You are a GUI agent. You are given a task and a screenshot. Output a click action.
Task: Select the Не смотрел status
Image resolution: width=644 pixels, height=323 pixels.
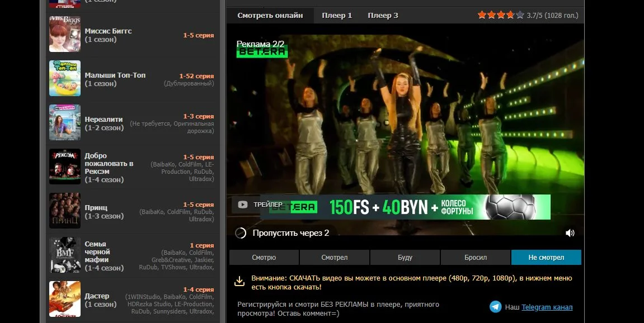[546, 257]
